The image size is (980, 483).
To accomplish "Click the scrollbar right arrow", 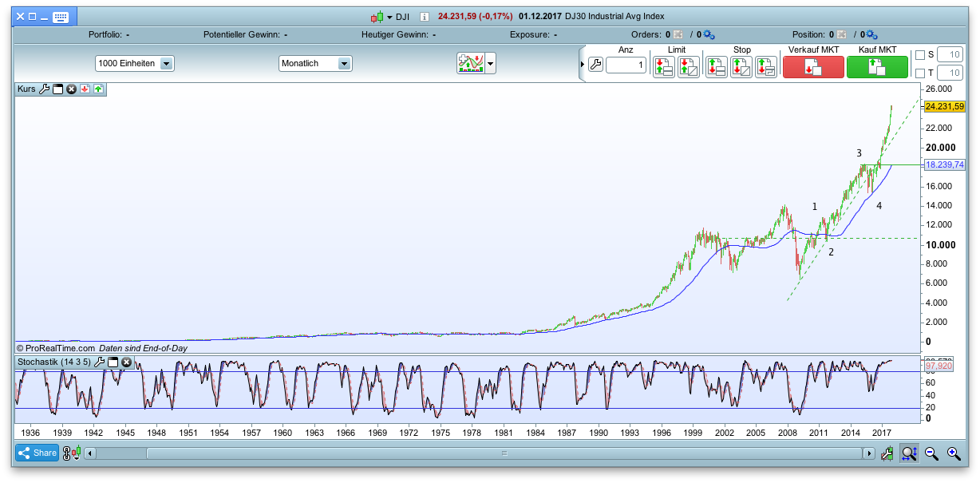I will pos(869,453).
